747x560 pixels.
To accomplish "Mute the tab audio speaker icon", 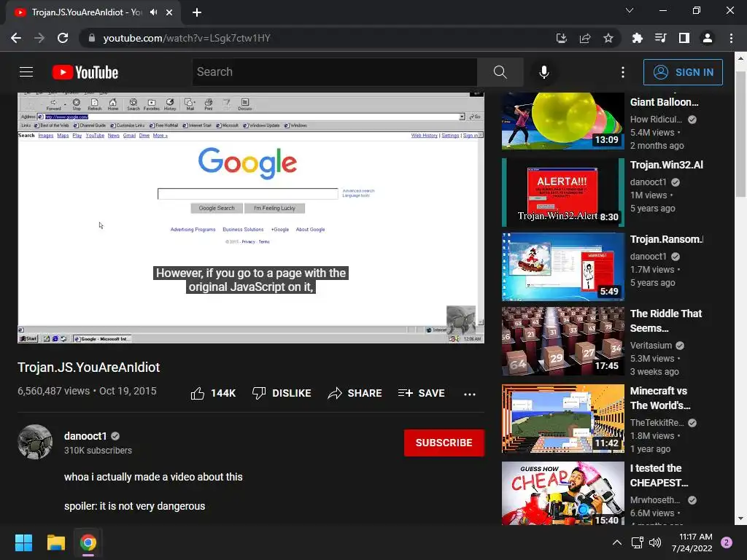I will click(x=153, y=12).
